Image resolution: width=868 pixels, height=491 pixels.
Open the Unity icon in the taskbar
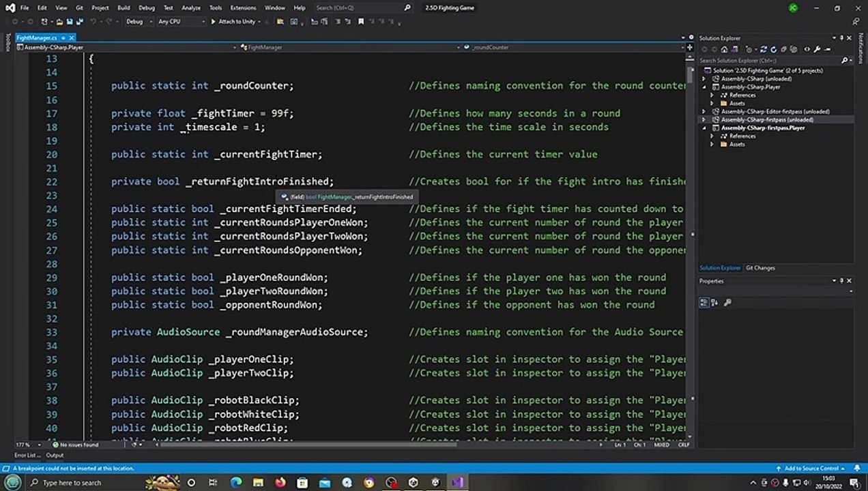tap(413, 482)
